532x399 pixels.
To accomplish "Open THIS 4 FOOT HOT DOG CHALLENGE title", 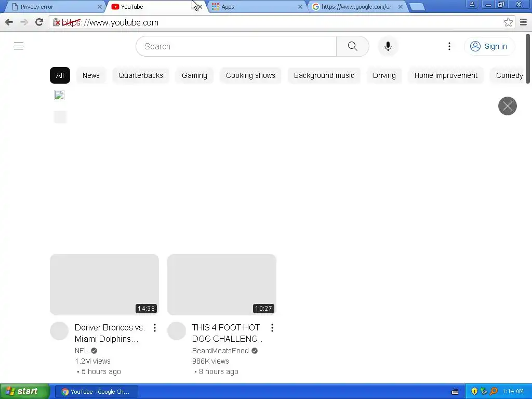I will [227, 333].
